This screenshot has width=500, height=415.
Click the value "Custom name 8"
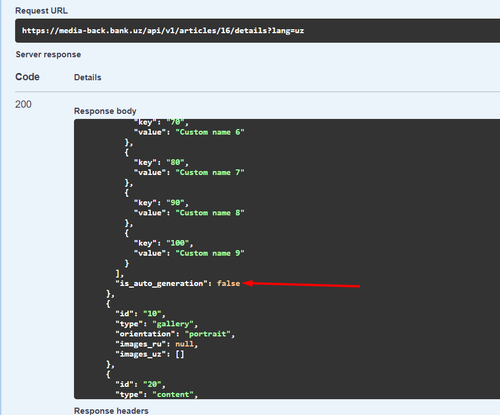click(x=210, y=213)
